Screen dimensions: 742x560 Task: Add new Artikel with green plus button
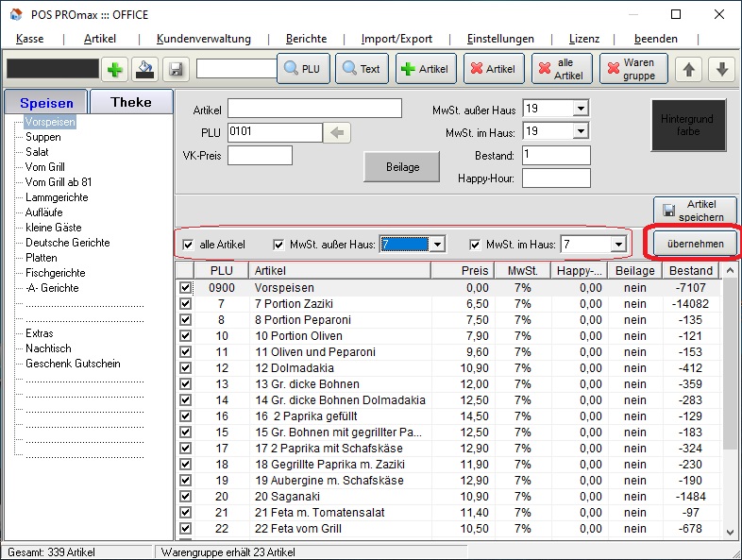pos(426,69)
